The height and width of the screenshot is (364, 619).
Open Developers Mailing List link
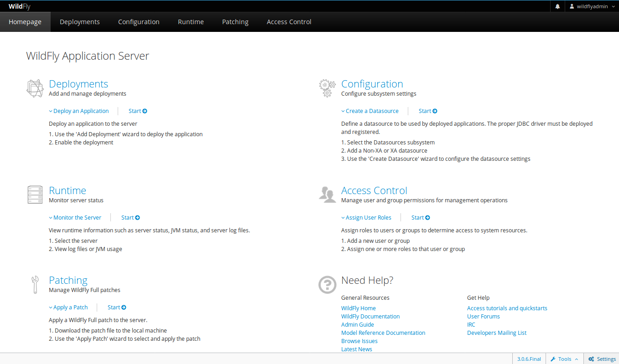pyautogui.click(x=497, y=333)
